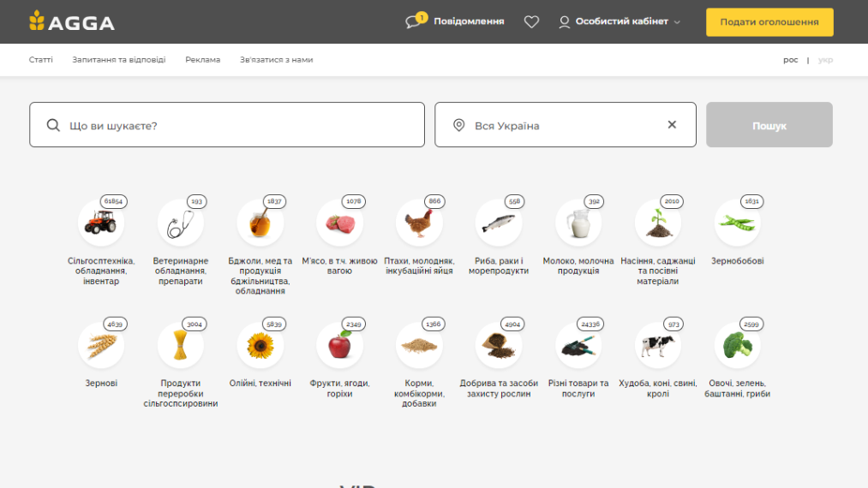The height and width of the screenshot is (488, 868).
Task: Open the tractor agricultural machinery category
Action: pyautogui.click(x=101, y=223)
